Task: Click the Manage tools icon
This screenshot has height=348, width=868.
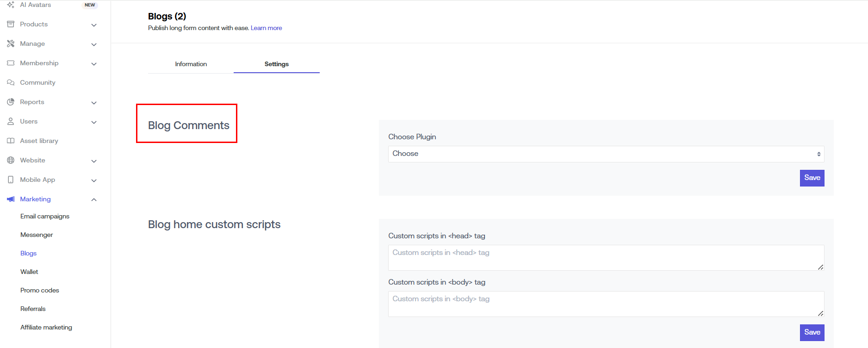Action: [11, 43]
